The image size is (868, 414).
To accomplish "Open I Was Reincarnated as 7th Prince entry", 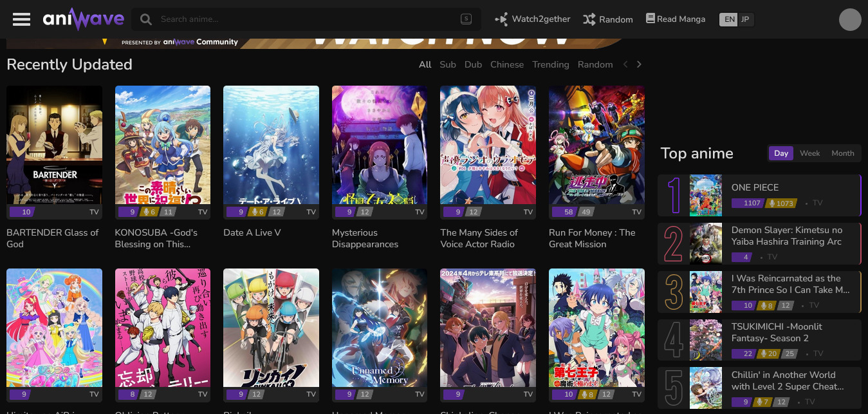I will (759, 292).
